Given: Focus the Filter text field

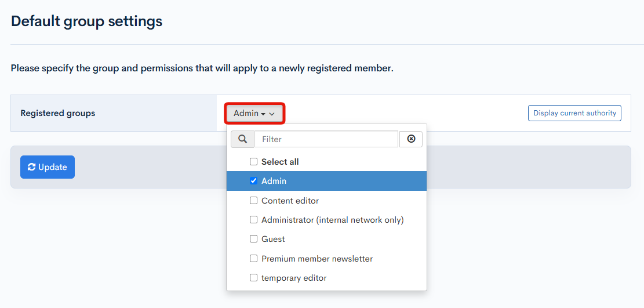Looking at the screenshot, I should click(326, 139).
